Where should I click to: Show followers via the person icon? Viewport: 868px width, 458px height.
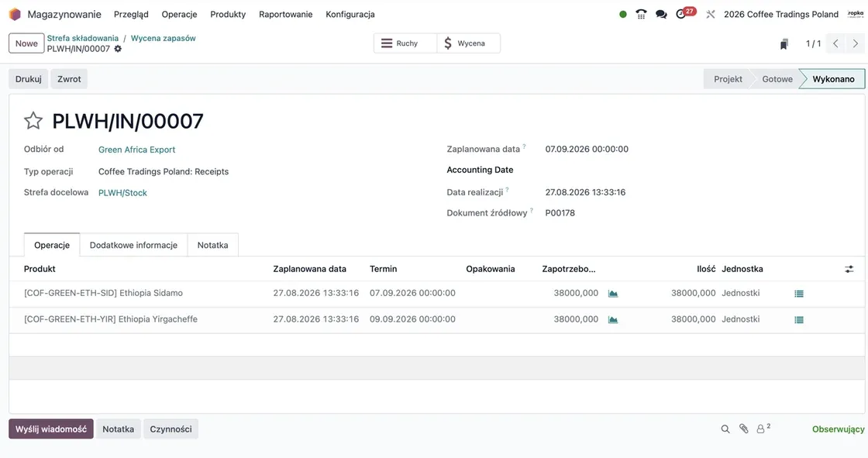763,429
